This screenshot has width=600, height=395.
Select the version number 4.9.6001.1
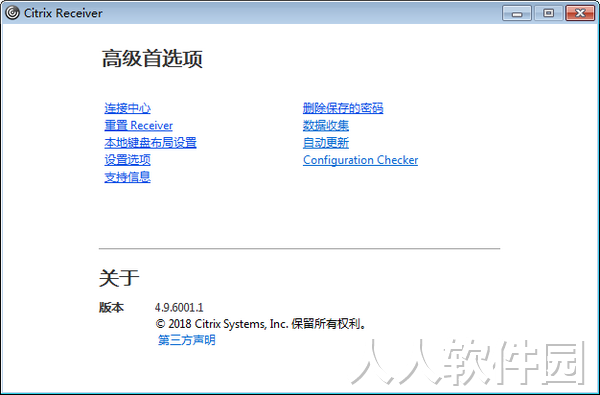coord(179,308)
